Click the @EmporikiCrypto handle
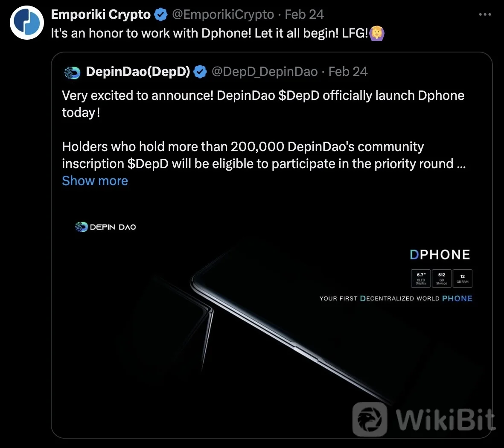The width and height of the screenshot is (504, 448). [x=223, y=15]
